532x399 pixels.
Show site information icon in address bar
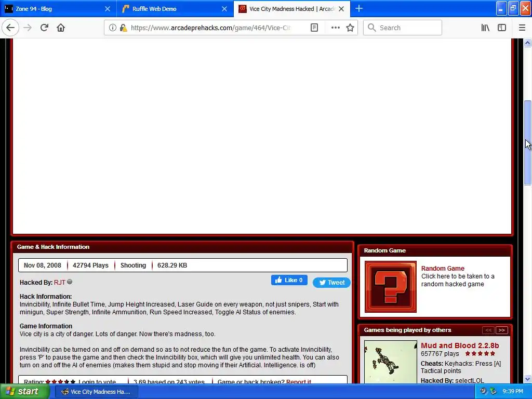(x=112, y=28)
